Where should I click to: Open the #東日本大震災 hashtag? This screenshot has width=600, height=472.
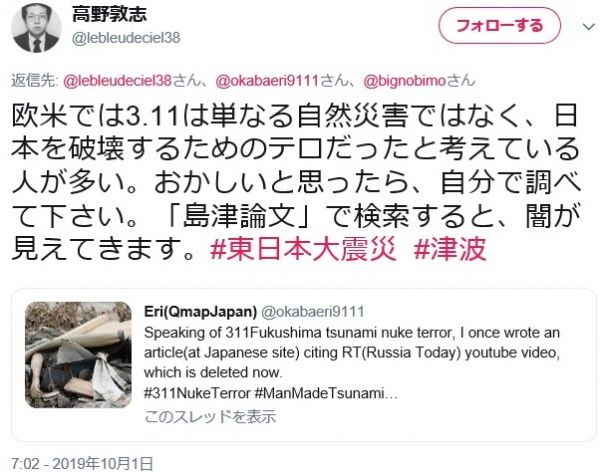tap(303, 249)
